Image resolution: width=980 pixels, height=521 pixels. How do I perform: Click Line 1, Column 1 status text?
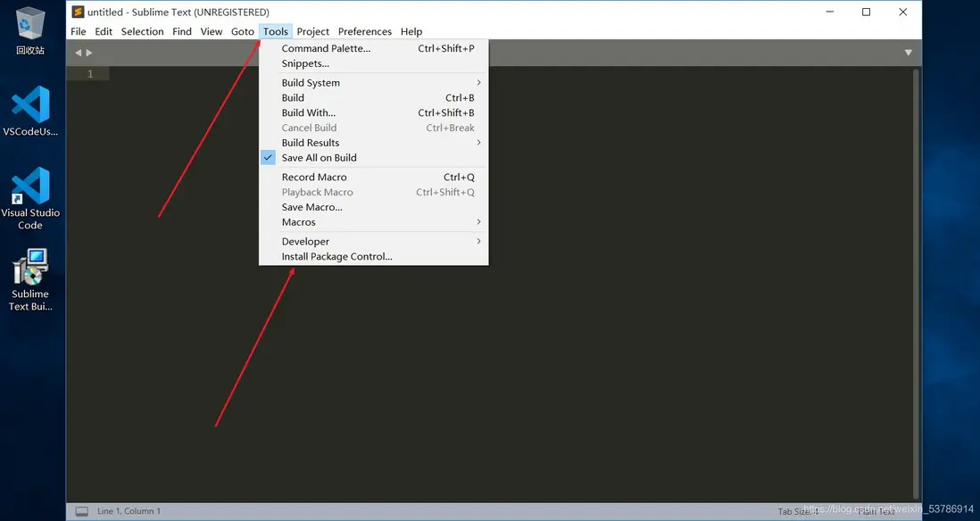(129, 511)
